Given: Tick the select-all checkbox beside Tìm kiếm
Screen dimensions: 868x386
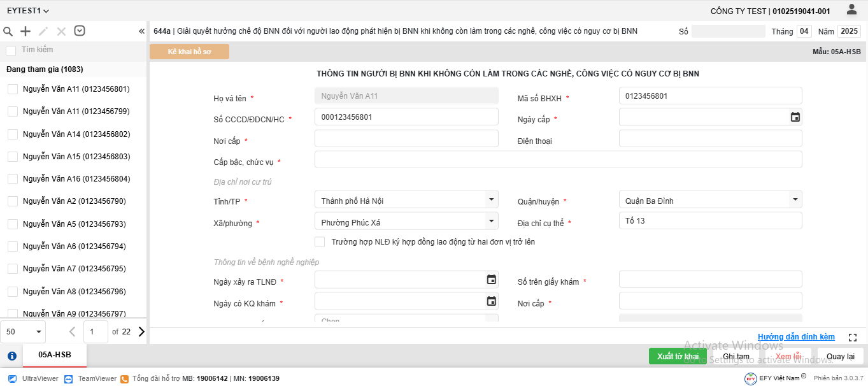Looking at the screenshot, I should (11, 50).
